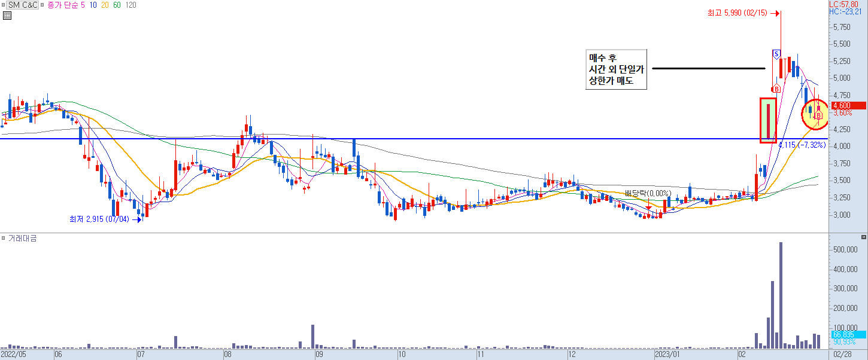This screenshot has height=360, width=868.
Task: Click the red B buy marker under S
Action: coord(776,89)
